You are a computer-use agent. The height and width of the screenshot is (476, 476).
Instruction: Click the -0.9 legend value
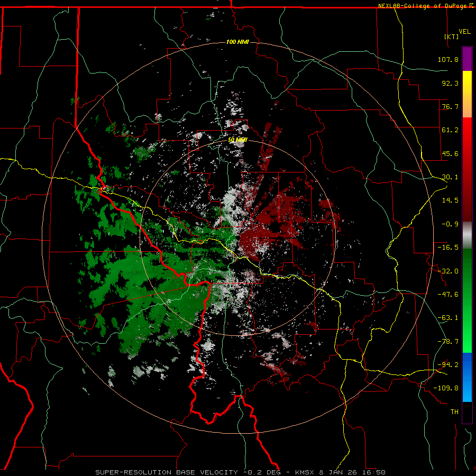450,224
